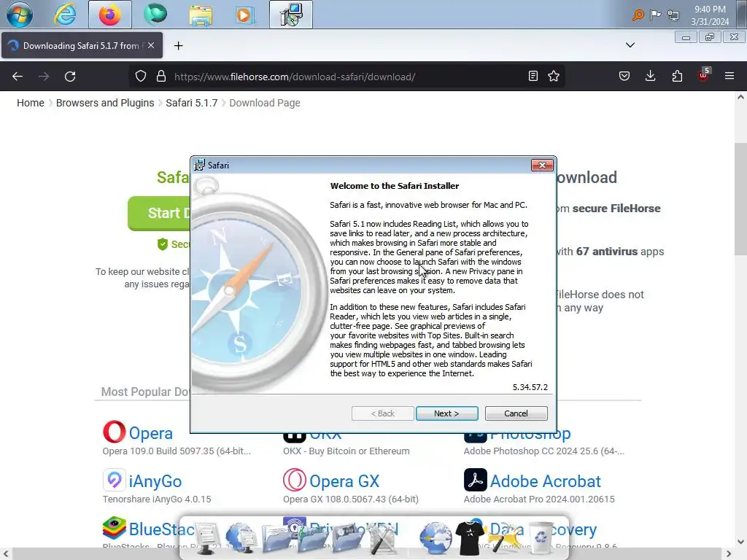Image resolution: width=747 pixels, height=560 pixels.
Task: Close the Safari installer dialog
Action: coord(542,166)
